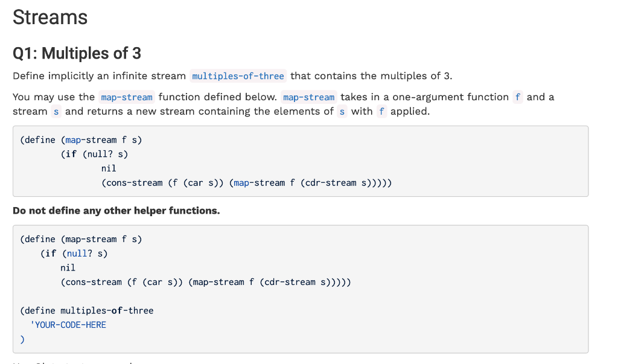Click the empty line between the editor's two definitions
This screenshot has height=364, width=618.
(x=301, y=296)
